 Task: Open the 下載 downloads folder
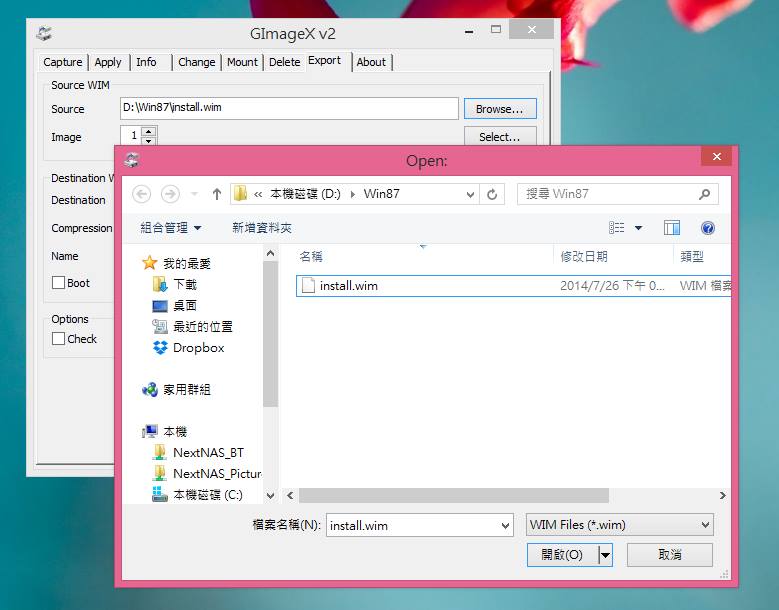tap(174, 285)
